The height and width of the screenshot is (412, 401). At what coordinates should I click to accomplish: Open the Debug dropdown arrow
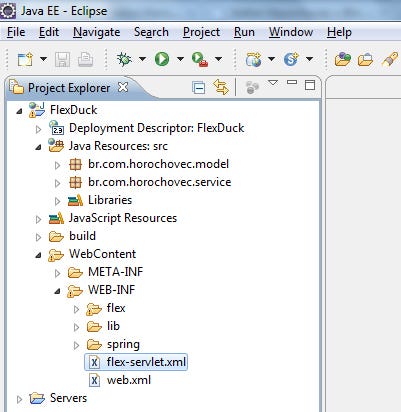pos(142,59)
